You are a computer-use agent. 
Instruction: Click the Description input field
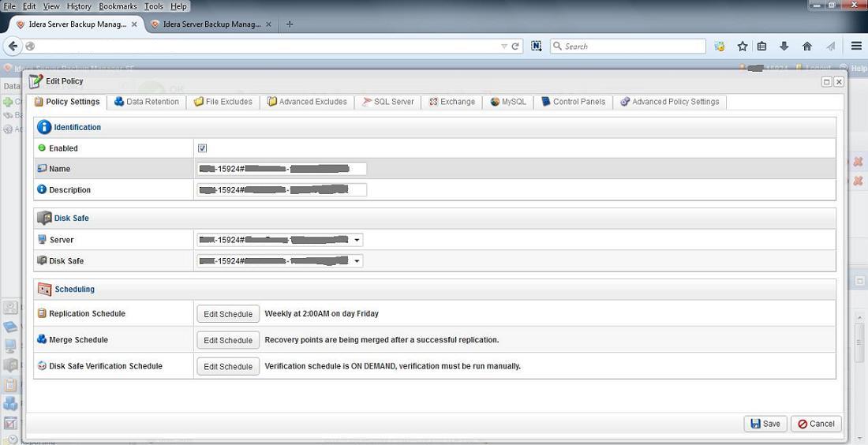click(x=282, y=190)
